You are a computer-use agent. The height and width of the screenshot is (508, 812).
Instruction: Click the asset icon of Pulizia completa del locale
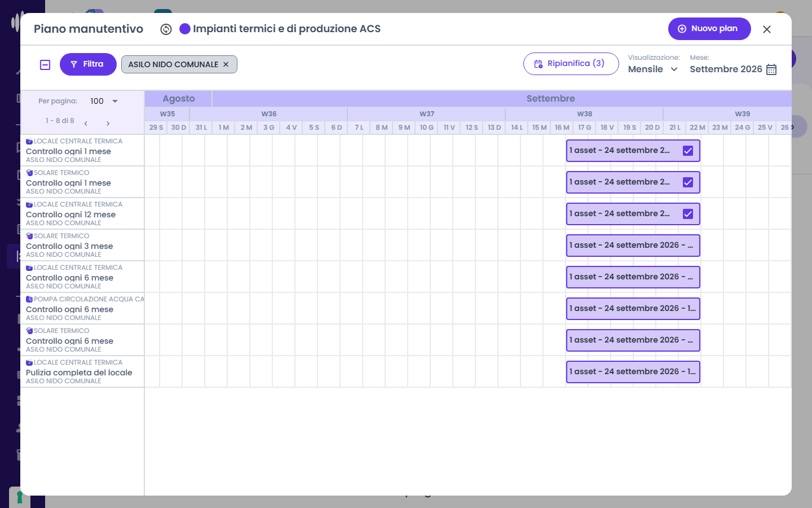[29, 363]
